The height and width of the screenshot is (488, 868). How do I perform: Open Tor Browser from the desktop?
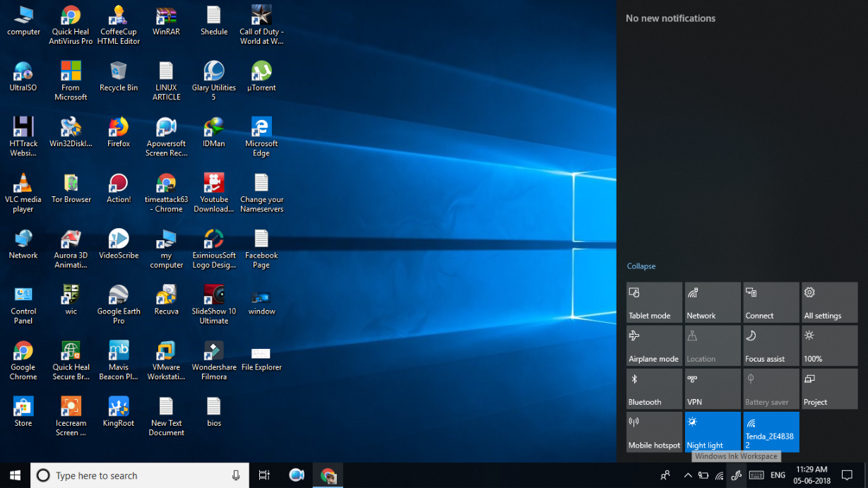(x=70, y=182)
